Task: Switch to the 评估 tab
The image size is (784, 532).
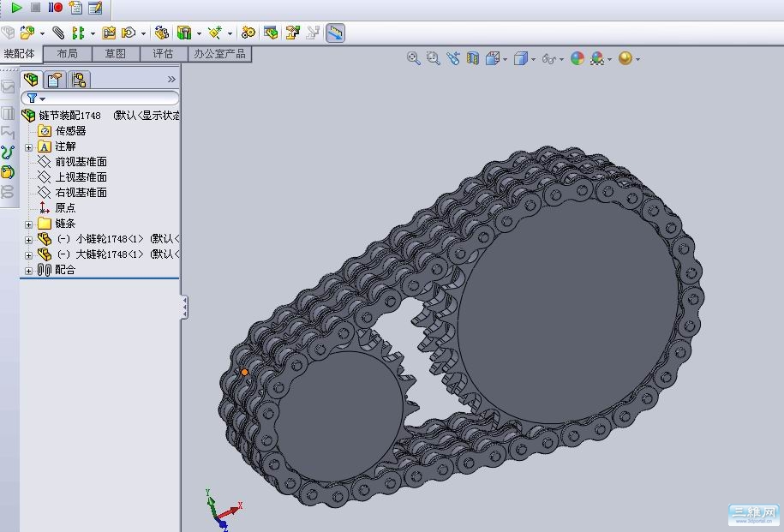Action: click(163, 53)
